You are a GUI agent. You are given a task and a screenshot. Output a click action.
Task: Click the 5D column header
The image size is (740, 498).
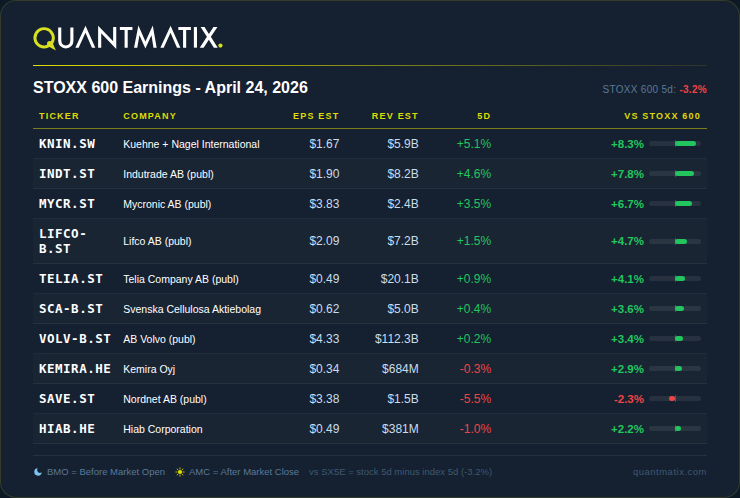484,116
